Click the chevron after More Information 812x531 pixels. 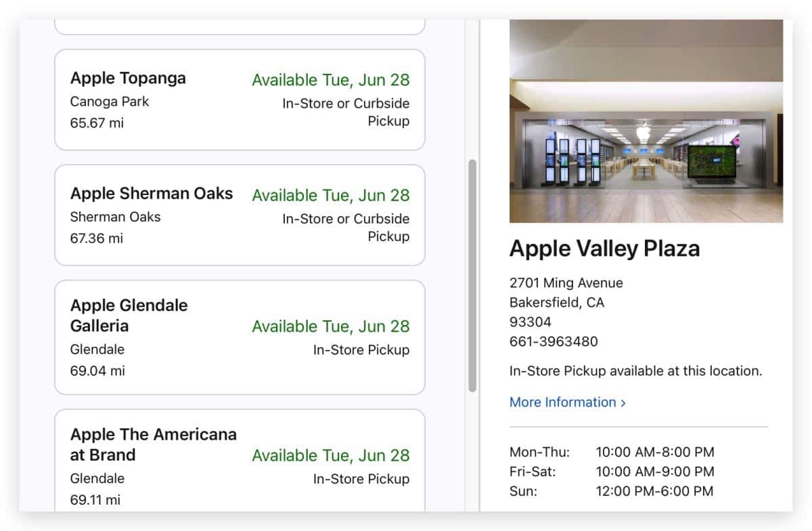[623, 403]
